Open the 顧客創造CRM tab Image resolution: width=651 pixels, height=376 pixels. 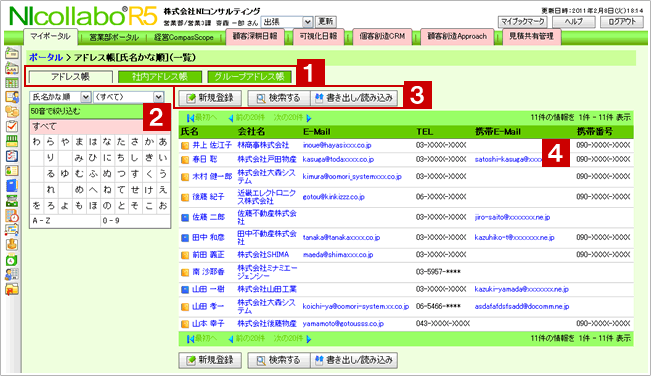click(382, 37)
